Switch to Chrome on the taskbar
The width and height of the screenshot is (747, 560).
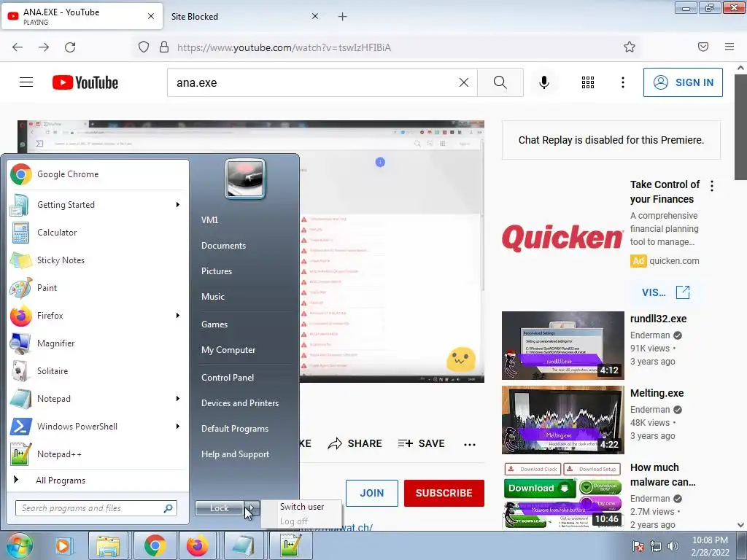point(155,545)
